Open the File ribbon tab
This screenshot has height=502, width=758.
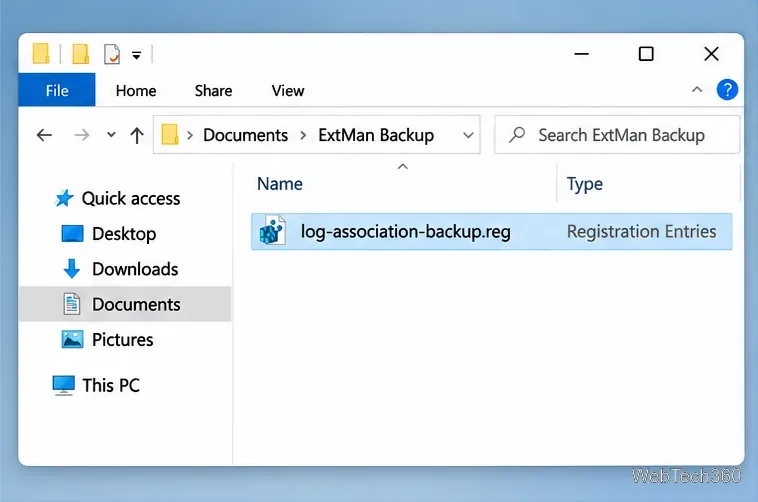click(x=57, y=90)
